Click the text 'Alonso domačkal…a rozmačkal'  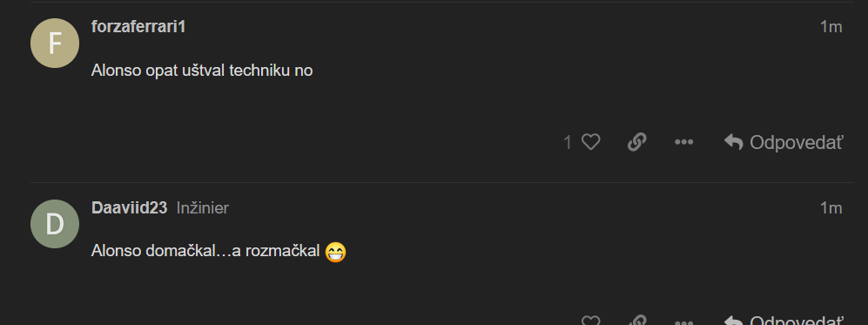coord(205,251)
